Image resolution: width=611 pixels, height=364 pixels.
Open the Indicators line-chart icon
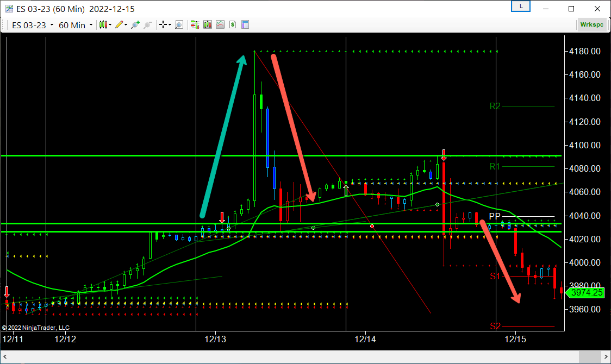point(220,25)
